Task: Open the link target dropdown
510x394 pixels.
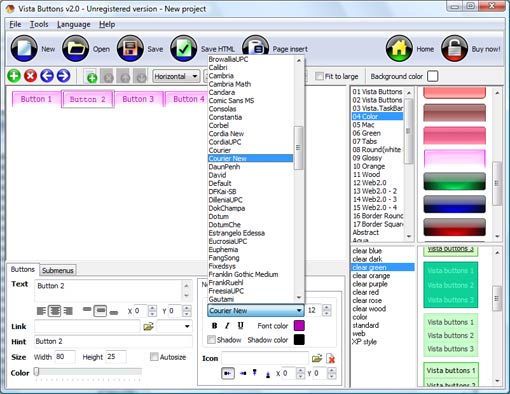Action: [187, 326]
